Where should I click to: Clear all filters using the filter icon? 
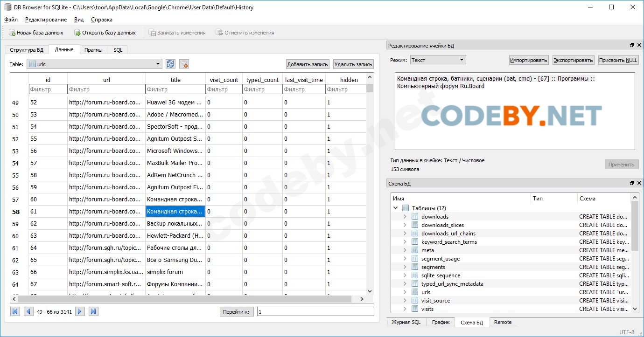[x=184, y=64]
